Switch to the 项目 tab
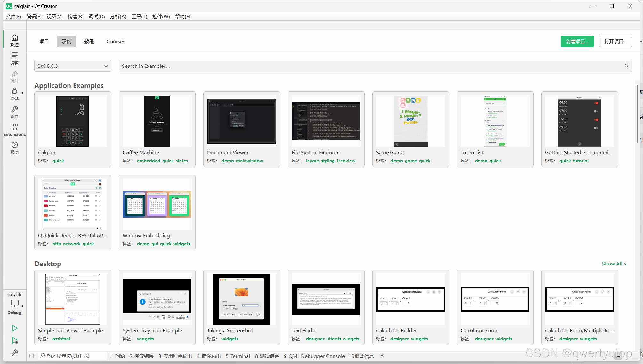Viewport: 643px width, 364px height. 44,41
